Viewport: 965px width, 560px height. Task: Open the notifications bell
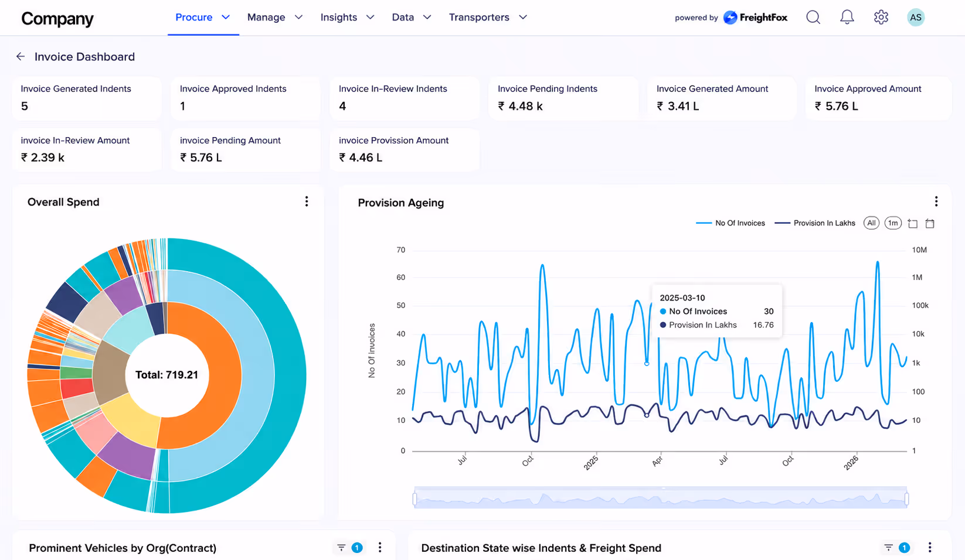[847, 18]
